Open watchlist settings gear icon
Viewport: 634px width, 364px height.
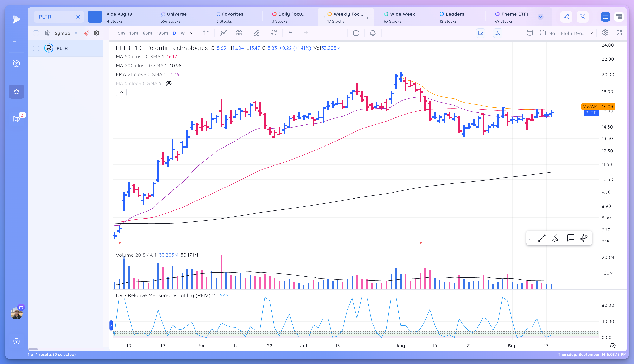[96, 33]
